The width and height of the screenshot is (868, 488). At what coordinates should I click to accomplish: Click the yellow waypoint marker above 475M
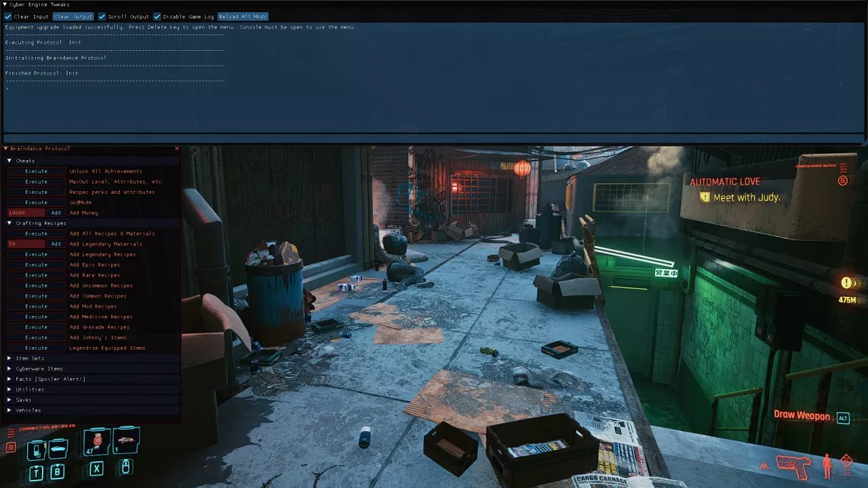846,283
